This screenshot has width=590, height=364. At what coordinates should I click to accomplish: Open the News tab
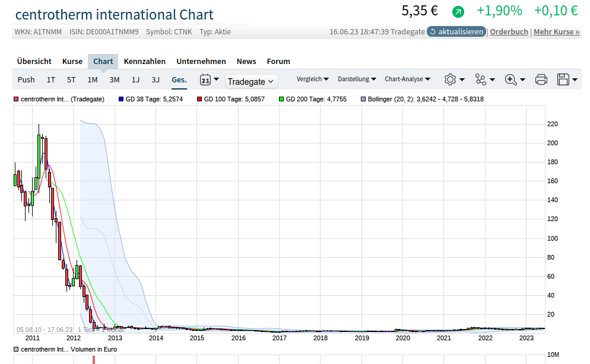[x=246, y=61]
